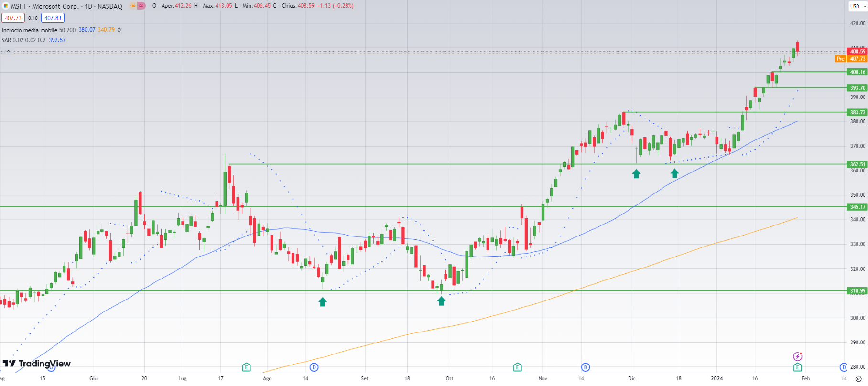868x386 pixels.
Task: Click the last price label 408.59
Action: point(857,51)
